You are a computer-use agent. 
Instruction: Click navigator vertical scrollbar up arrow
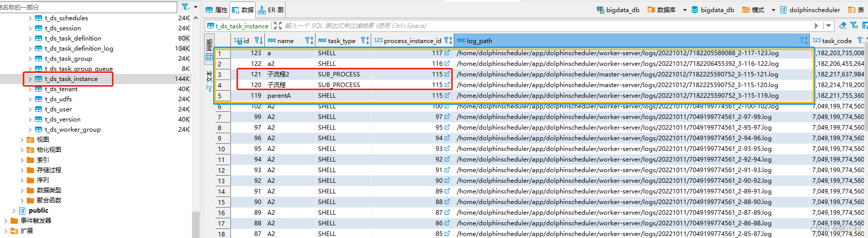(195, 17)
